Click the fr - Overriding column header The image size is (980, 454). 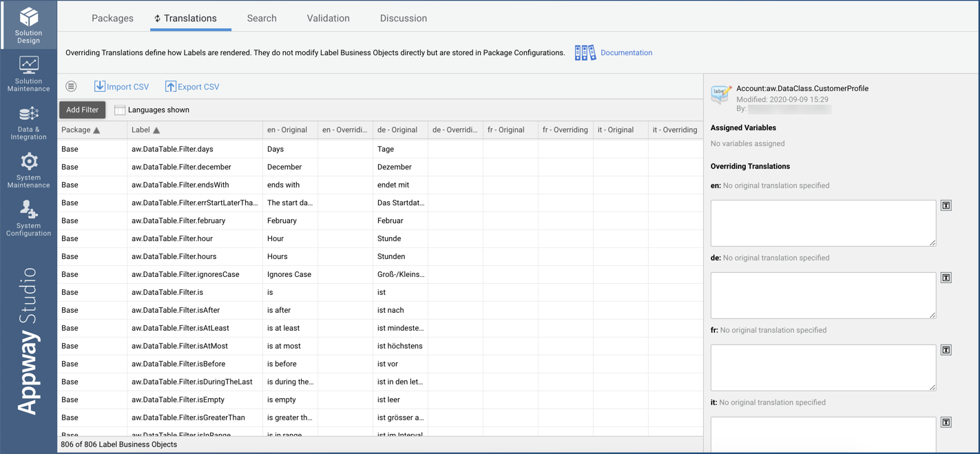[565, 130]
